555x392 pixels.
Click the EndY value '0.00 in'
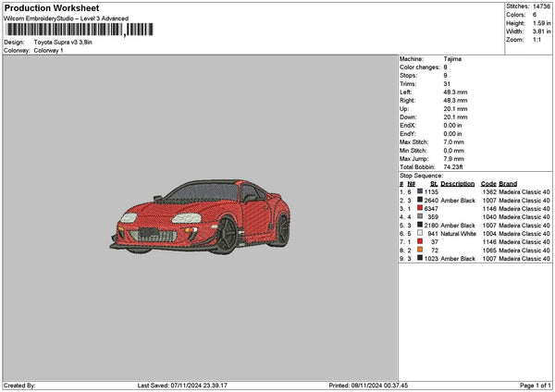click(x=452, y=134)
